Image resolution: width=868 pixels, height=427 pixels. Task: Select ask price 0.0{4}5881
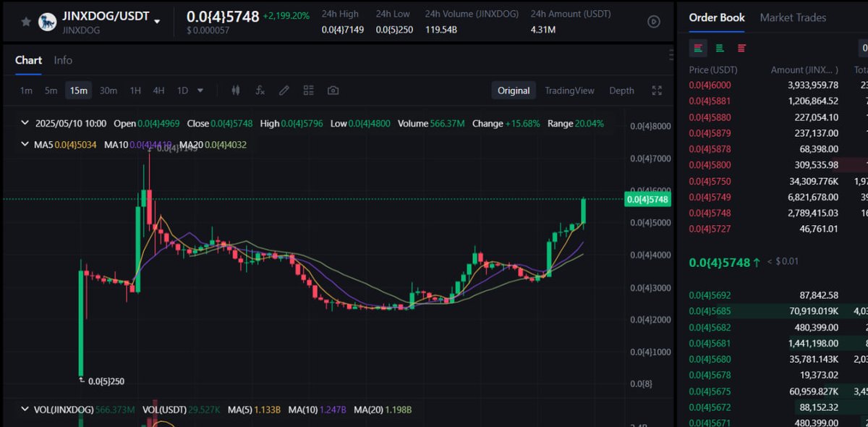(x=710, y=101)
